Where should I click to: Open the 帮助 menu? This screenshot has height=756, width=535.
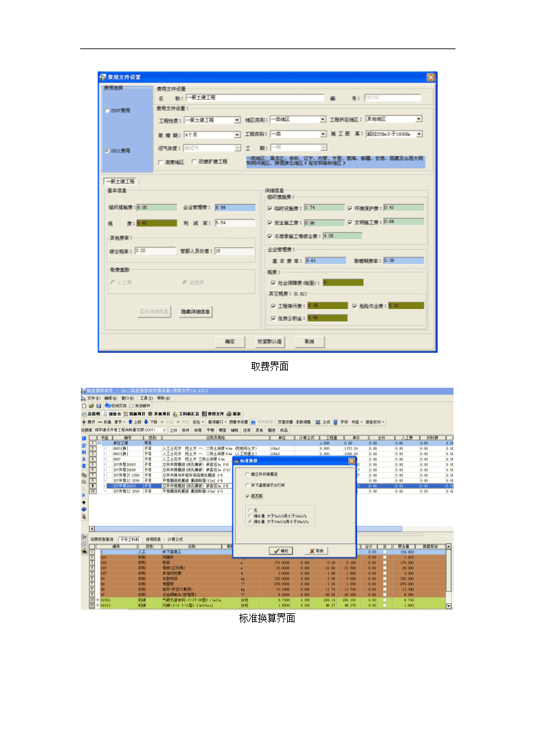point(164,399)
